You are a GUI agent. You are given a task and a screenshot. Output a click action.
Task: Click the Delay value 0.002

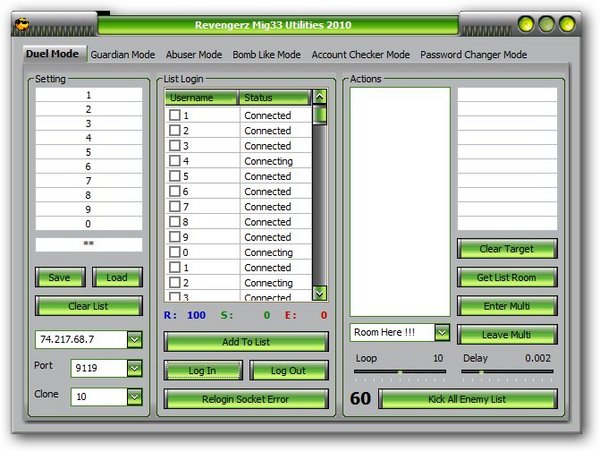(x=538, y=358)
